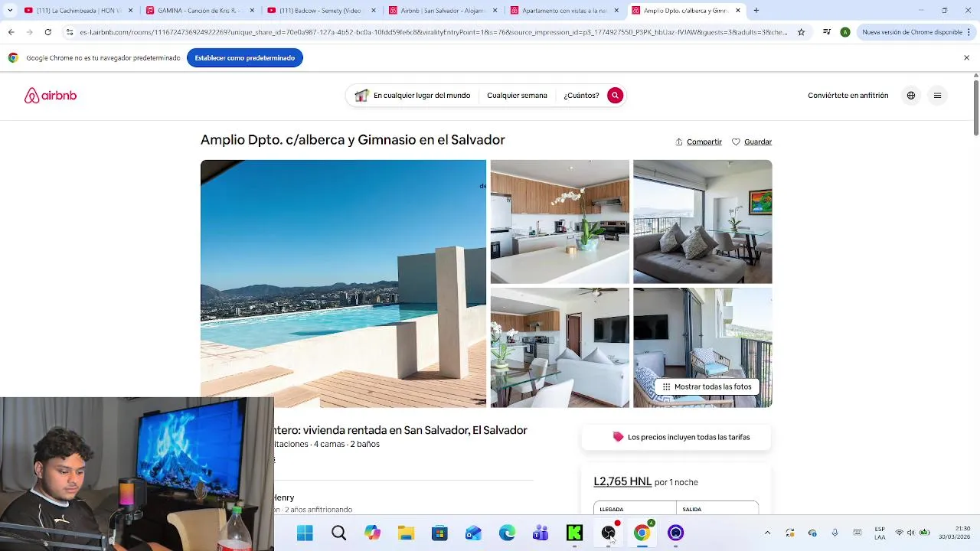Choose 'Cualquier semana' date selector

click(517, 96)
